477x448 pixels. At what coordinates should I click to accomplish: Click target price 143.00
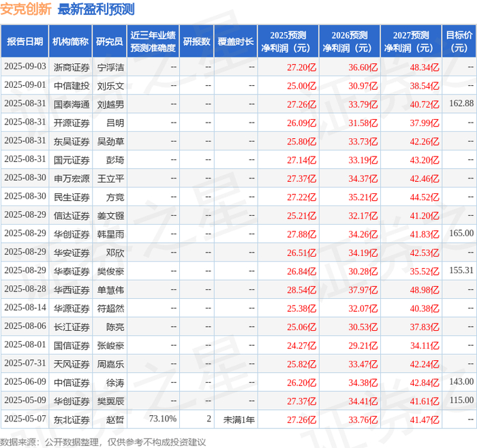(x=461, y=382)
